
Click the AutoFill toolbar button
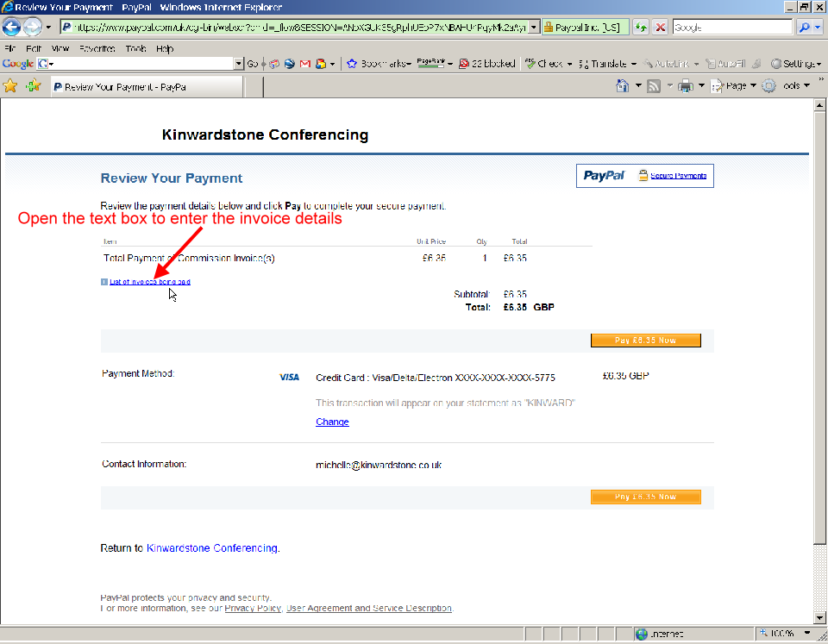[x=725, y=64]
